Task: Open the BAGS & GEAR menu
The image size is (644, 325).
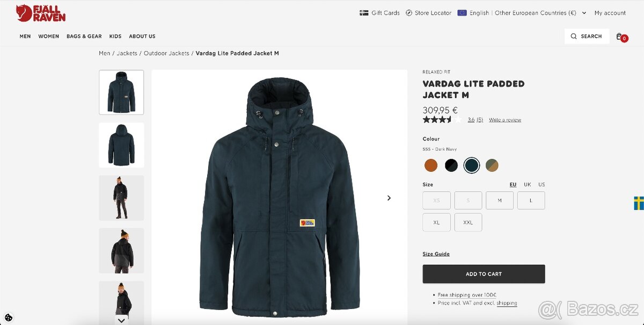Action: 84,36
